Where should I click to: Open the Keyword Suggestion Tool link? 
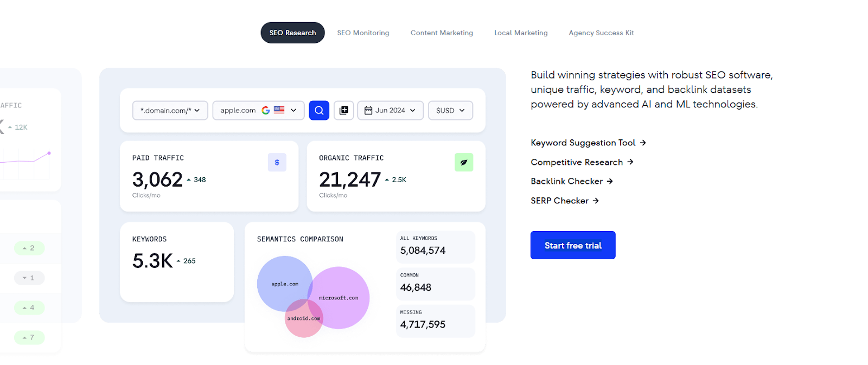coord(588,143)
